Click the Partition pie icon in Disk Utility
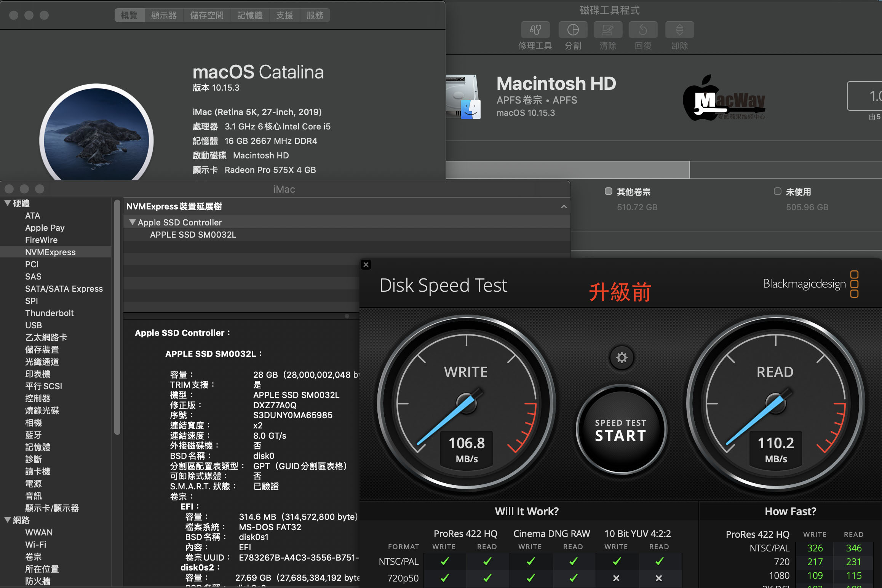Viewport: 882px width, 588px height. click(x=573, y=30)
